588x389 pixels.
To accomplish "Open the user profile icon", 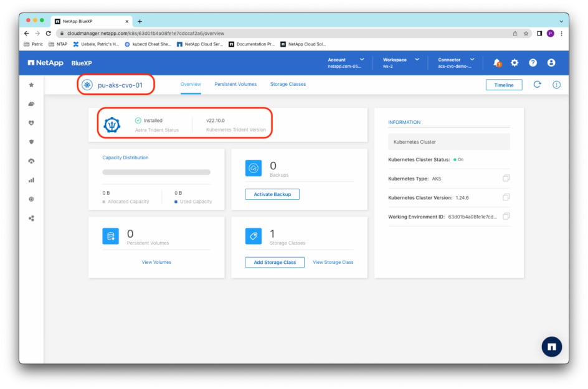I will [x=551, y=63].
